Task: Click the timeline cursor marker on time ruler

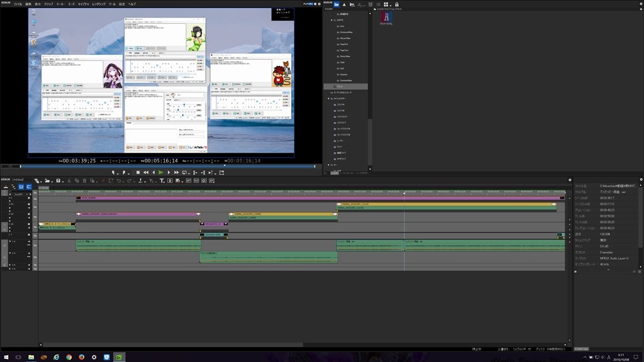Action: [404, 192]
